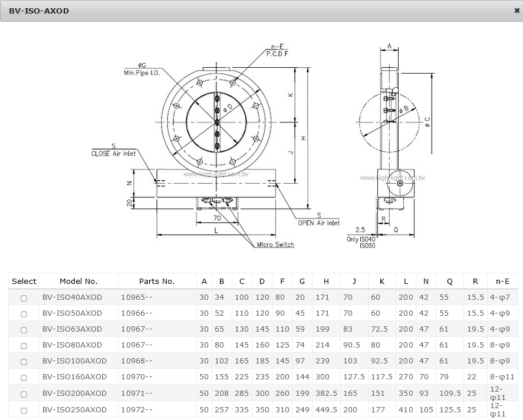Click the OPEN Air Inlet label

click(x=319, y=223)
